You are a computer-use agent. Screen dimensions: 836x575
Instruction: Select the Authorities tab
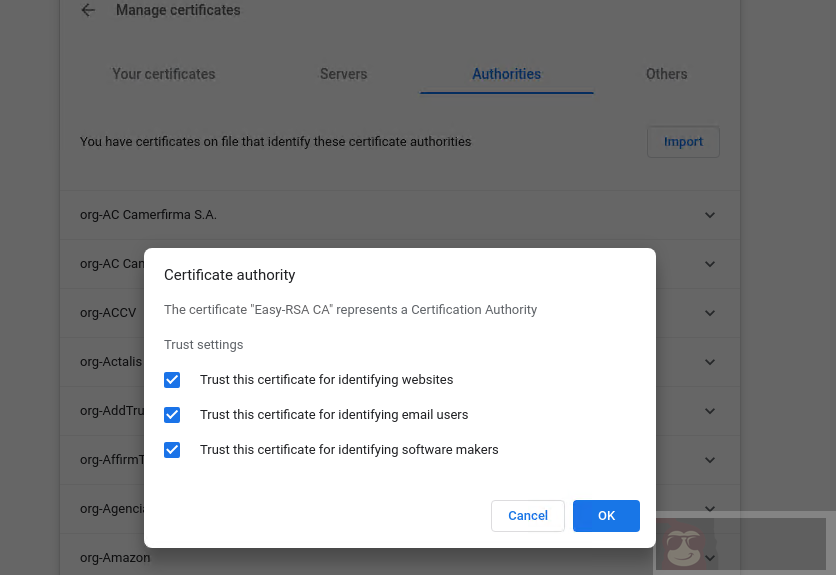point(506,74)
